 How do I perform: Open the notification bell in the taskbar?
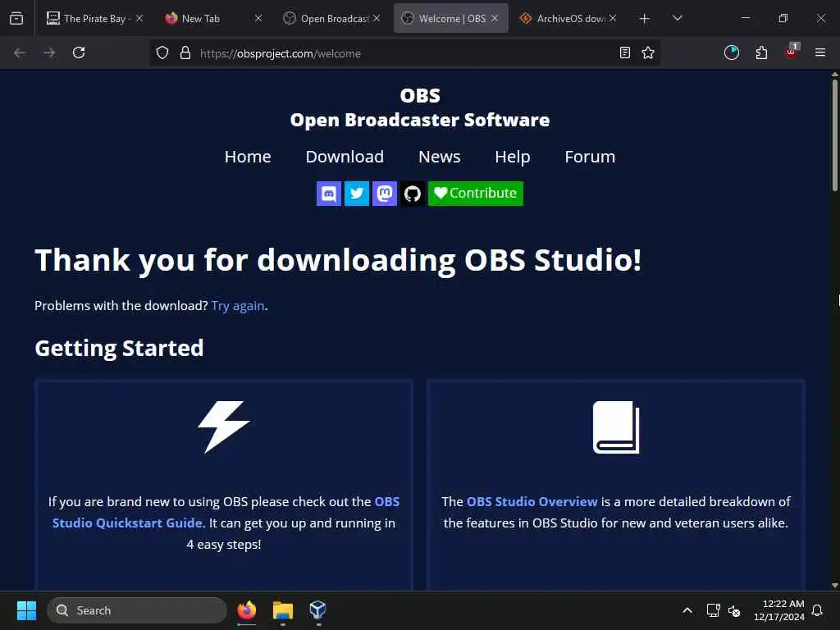pos(818,610)
